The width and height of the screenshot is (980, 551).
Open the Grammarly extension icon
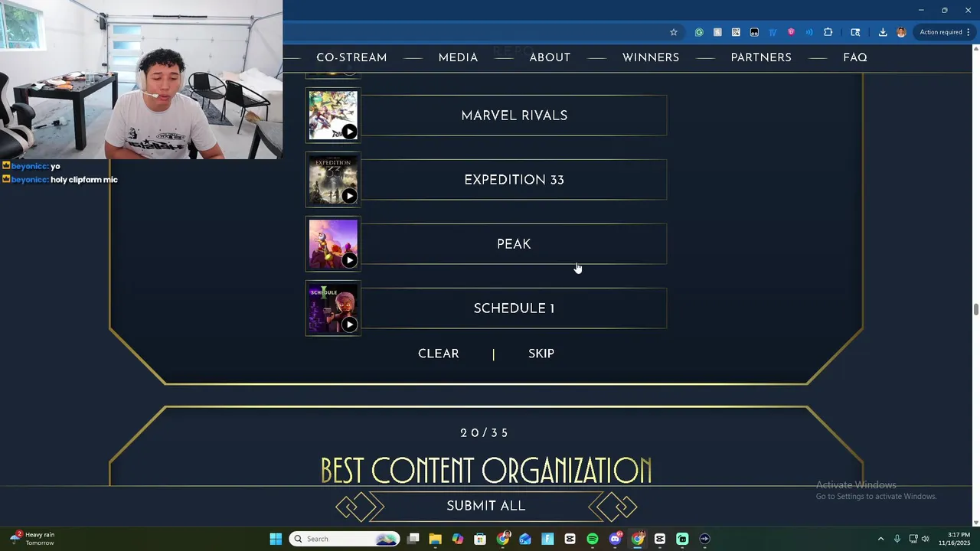(x=699, y=32)
